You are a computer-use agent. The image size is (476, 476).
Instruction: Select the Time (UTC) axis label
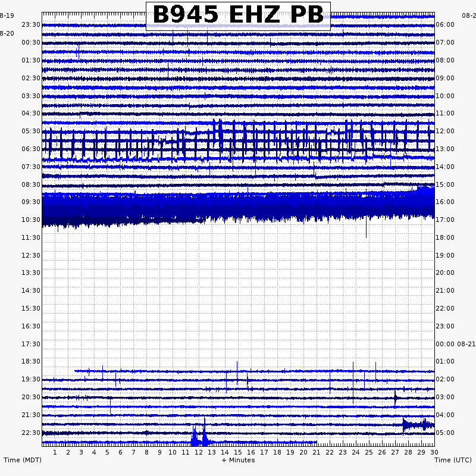coord(453,460)
